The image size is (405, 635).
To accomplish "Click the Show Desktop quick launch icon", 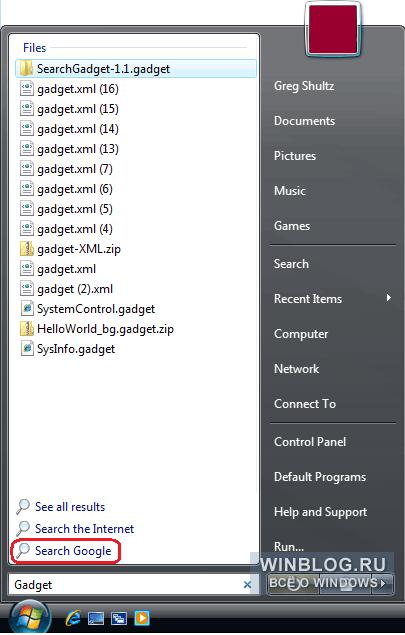I will 96,618.
